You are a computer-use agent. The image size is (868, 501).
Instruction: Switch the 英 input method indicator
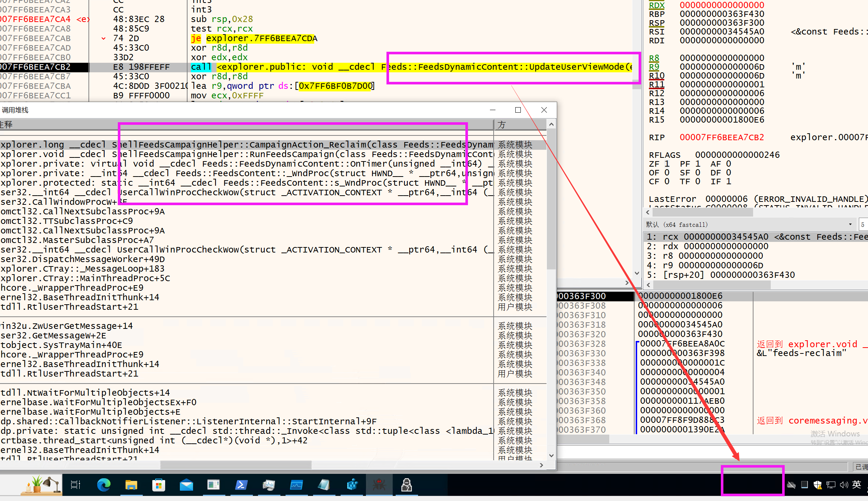pos(857,484)
